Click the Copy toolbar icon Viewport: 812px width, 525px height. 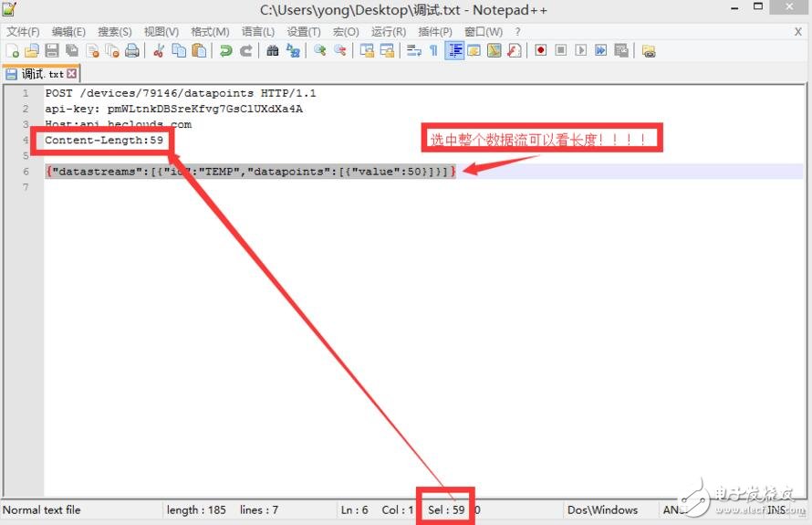pos(179,51)
